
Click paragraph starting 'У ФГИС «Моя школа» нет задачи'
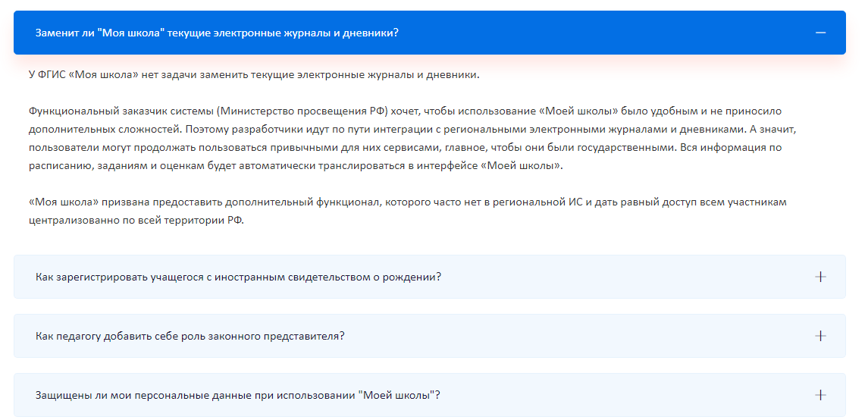tap(253, 75)
